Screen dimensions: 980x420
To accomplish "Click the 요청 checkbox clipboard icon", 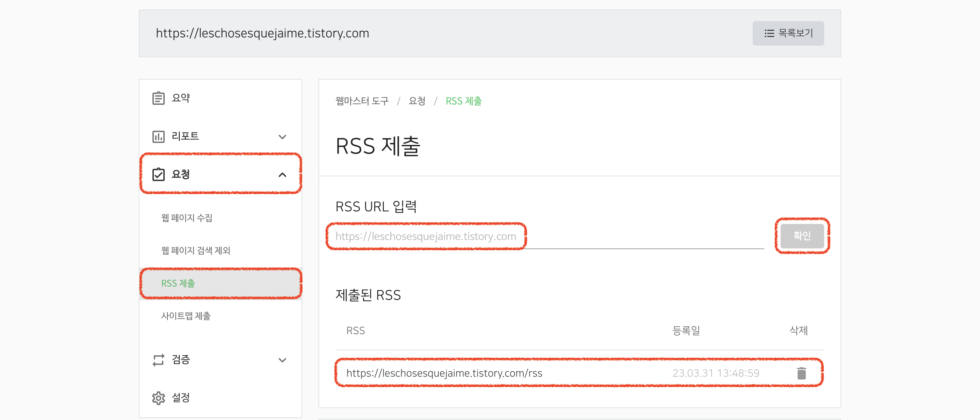I will tap(158, 175).
